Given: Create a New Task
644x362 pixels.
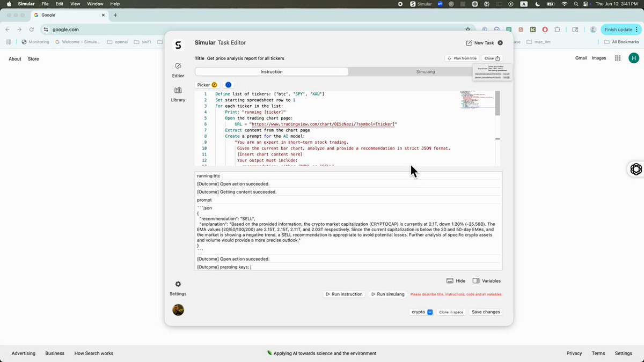Looking at the screenshot, I should [x=480, y=43].
